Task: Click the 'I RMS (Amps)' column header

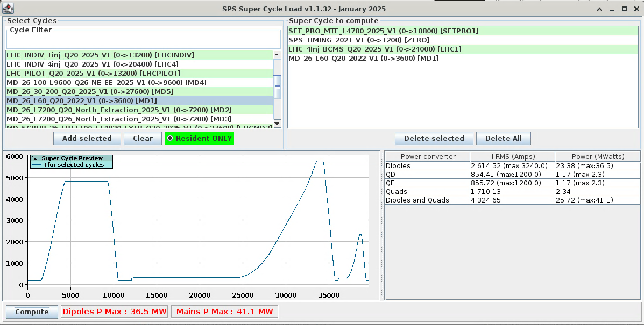Action: point(512,157)
